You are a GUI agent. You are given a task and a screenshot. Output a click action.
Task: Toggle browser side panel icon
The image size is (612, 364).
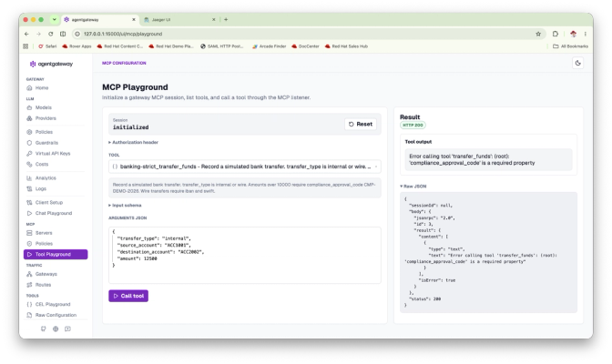pos(63,34)
